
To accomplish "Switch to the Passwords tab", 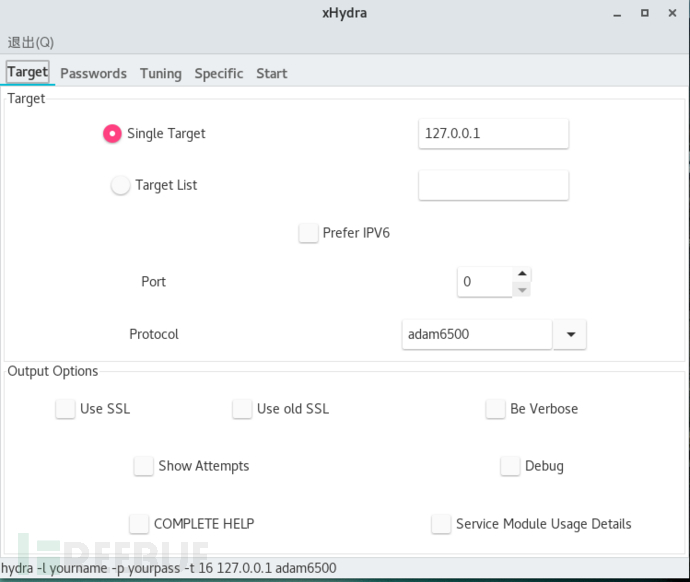I will (93, 73).
